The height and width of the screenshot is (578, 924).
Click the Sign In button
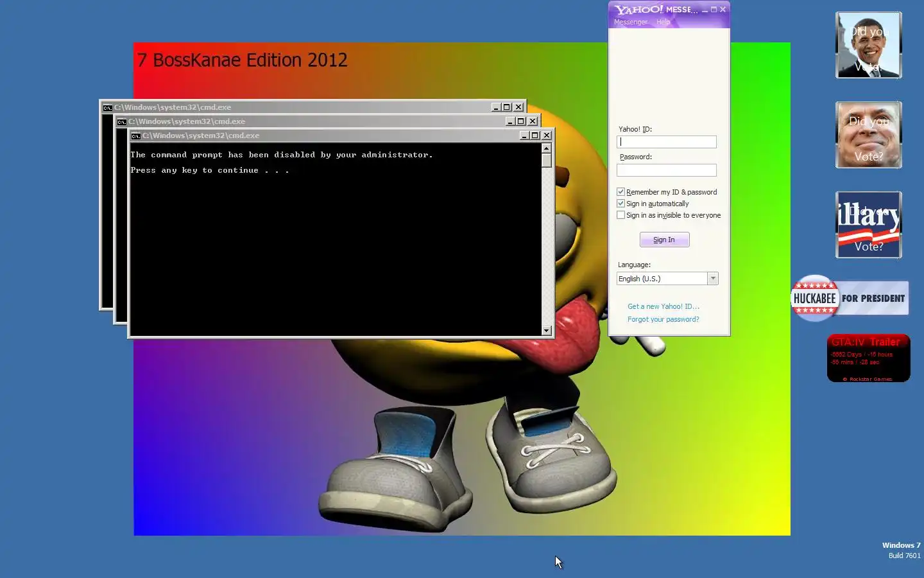(665, 240)
